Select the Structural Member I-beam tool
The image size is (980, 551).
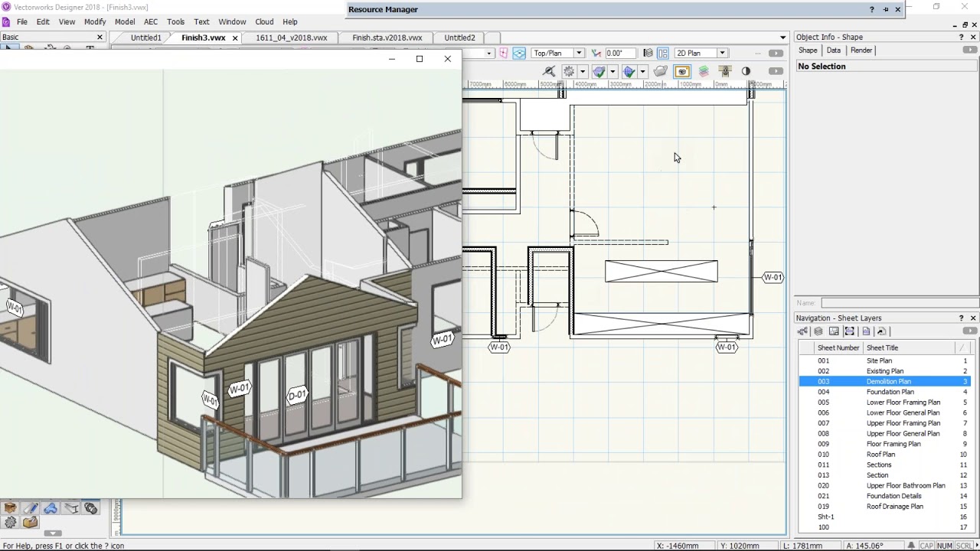(x=70, y=508)
